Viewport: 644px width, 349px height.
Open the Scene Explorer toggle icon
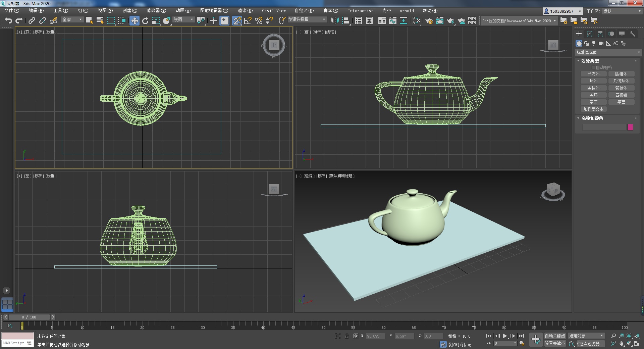(359, 21)
